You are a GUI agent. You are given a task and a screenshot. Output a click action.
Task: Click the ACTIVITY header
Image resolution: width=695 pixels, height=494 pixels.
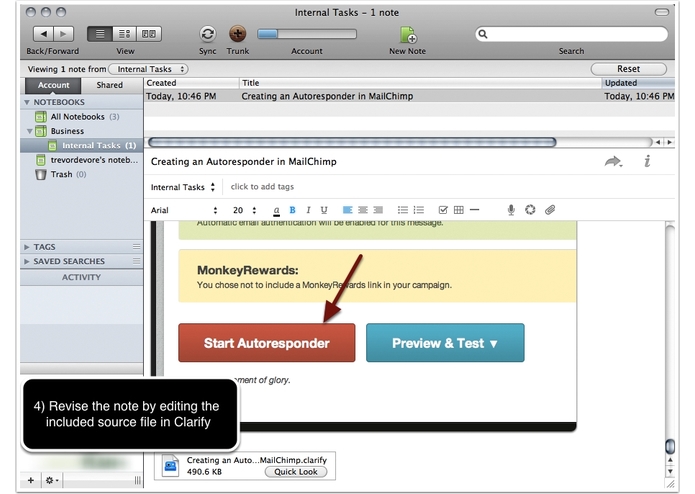[82, 277]
